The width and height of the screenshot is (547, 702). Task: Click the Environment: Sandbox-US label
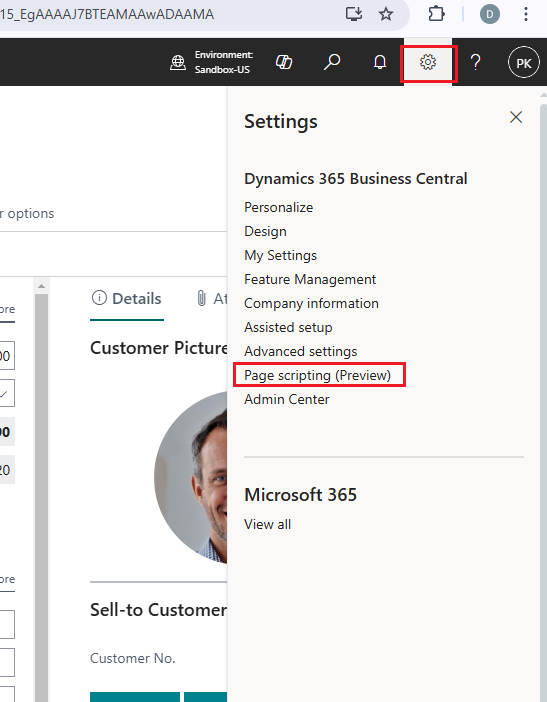point(223,62)
